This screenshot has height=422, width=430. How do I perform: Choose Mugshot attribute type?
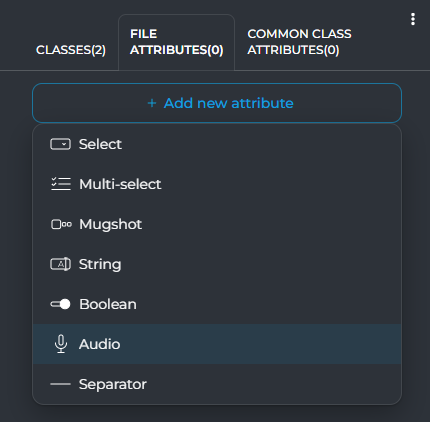(217, 224)
